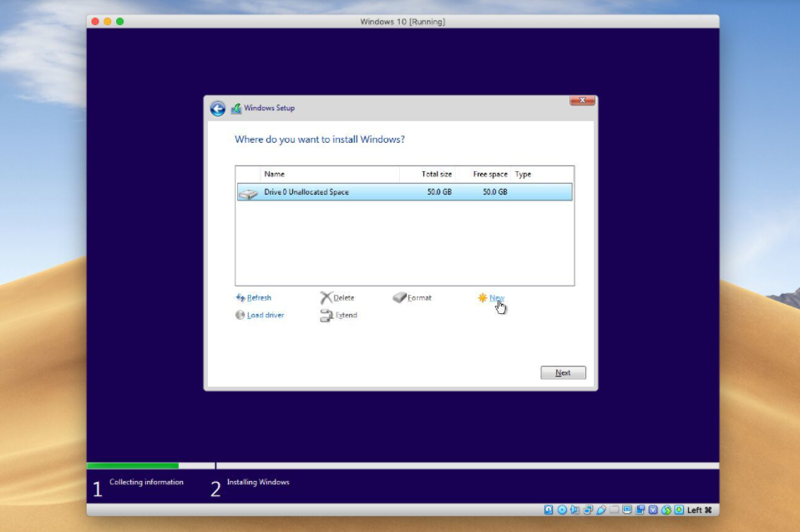Toggle VirtualBox mouse integration indicator
Screen dimensions: 800x532
[x=666, y=509]
